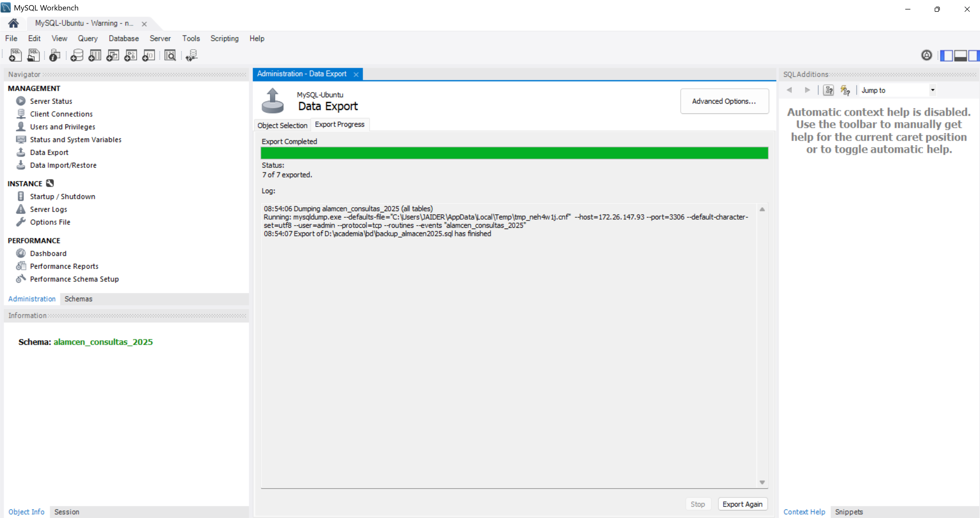The image size is (980, 518).
Task: Click Advanced Options button
Action: [724, 101]
